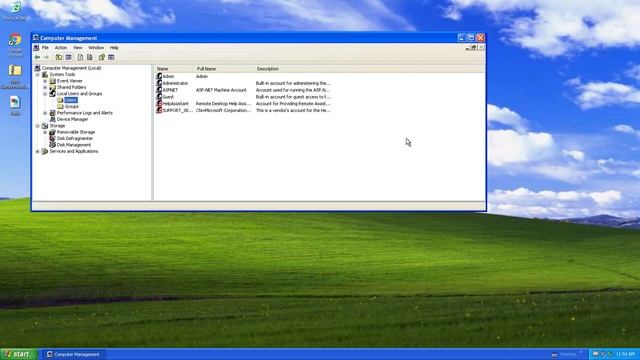The width and height of the screenshot is (640, 360).
Task: Click the blank-page toolbar icon after console tree
Action: click(x=80, y=57)
